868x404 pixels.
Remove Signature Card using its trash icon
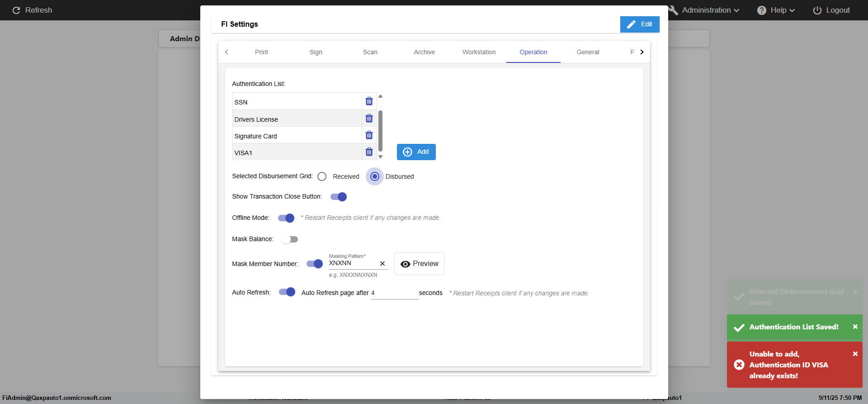coord(369,135)
